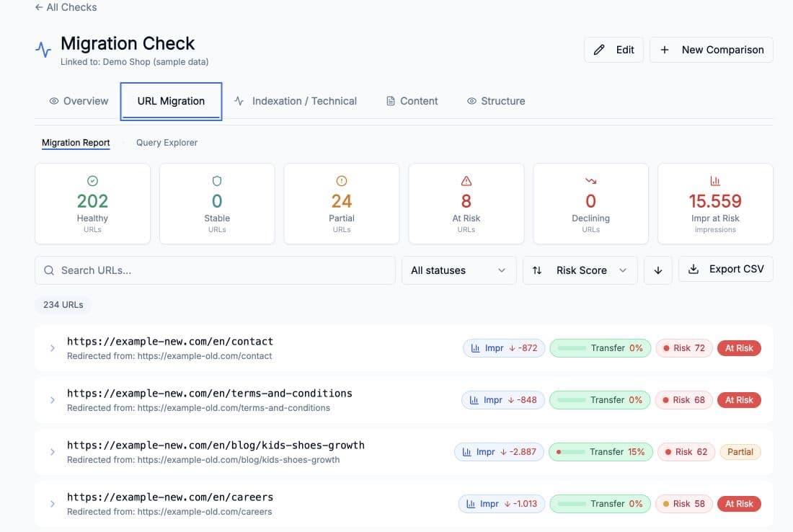Viewport: 793px width, 532px height.
Task: Click the Healthy check-circle icon
Action: (92, 180)
